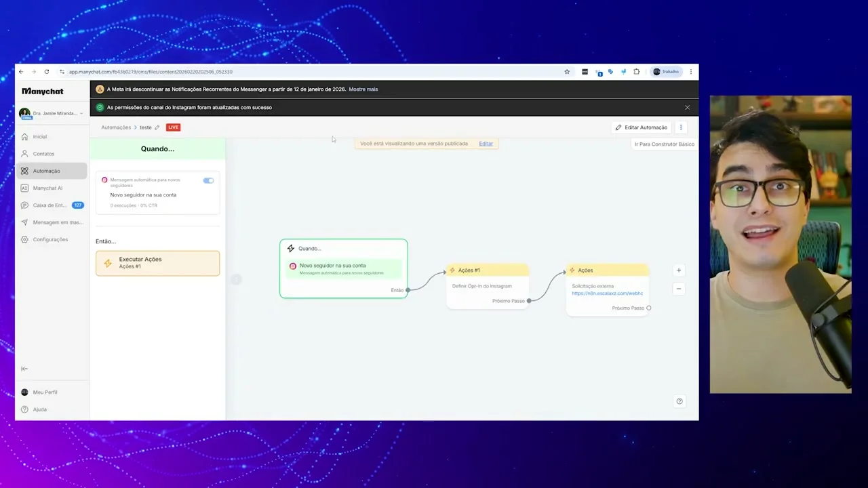This screenshot has height=488, width=868.
Task: Open site information icon in address bar
Action: coord(62,72)
